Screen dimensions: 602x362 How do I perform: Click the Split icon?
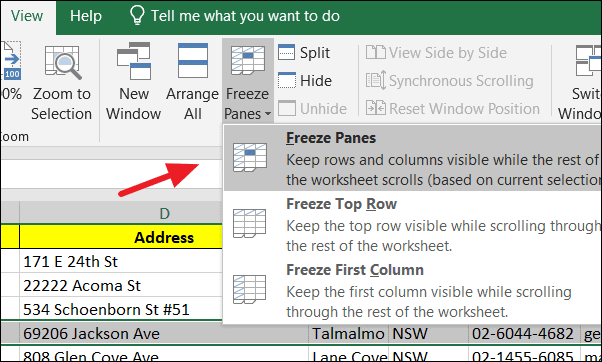pos(286,53)
